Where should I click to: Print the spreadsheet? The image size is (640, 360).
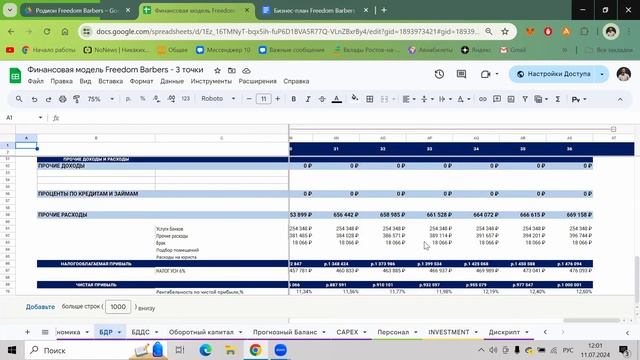62,99
